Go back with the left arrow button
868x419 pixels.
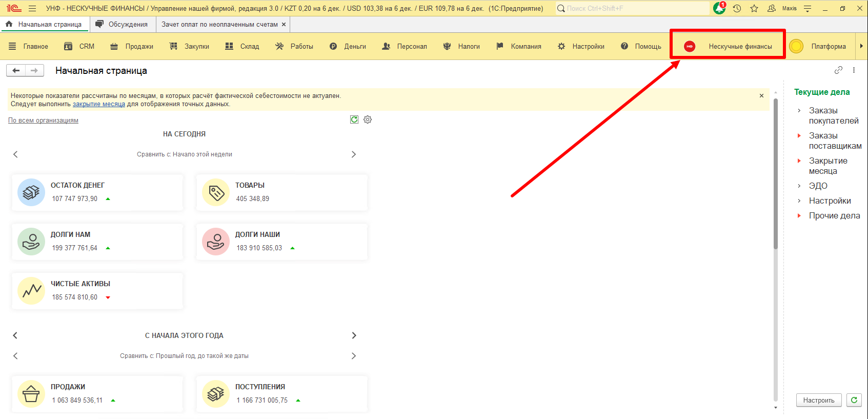click(x=16, y=70)
